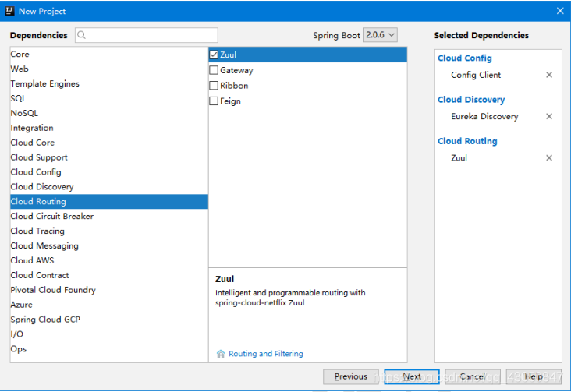Screen dimensions: 571x392
Task: Select the Integration category
Action: pos(109,128)
